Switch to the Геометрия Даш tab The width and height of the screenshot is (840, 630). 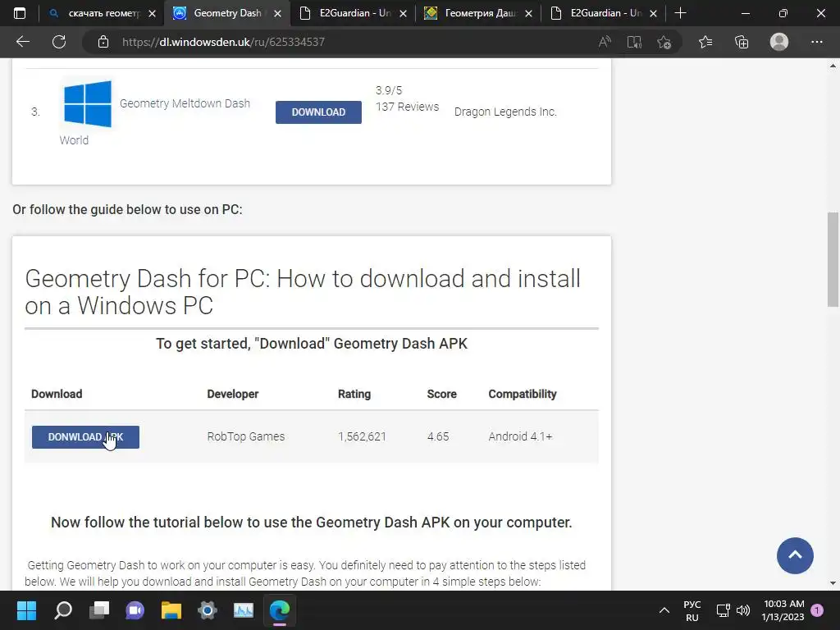pyautogui.click(x=479, y=13)
